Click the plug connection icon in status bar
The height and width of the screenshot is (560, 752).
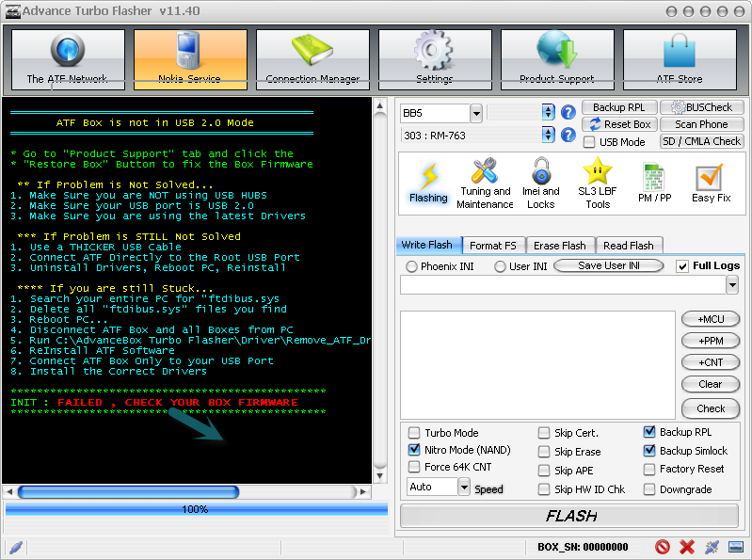(712, 547)
